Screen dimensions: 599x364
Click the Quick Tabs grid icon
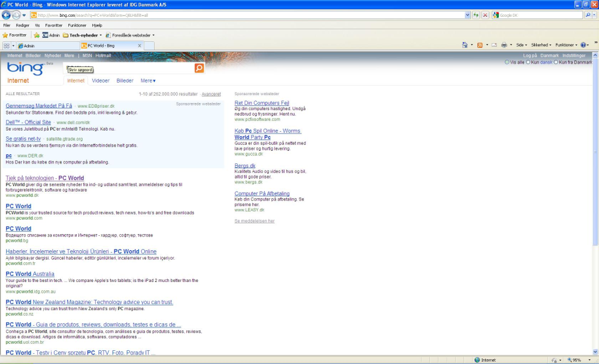(x=7, y=45)
